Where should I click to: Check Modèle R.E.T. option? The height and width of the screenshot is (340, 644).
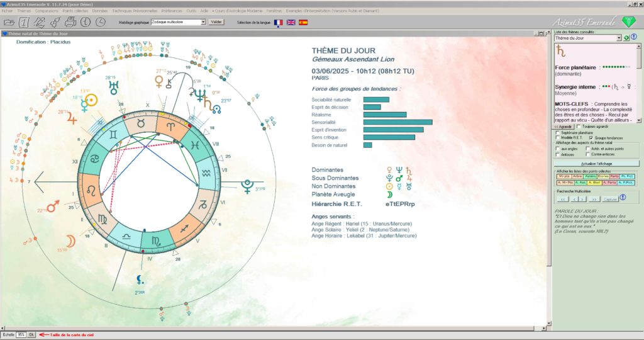point(558,138)
